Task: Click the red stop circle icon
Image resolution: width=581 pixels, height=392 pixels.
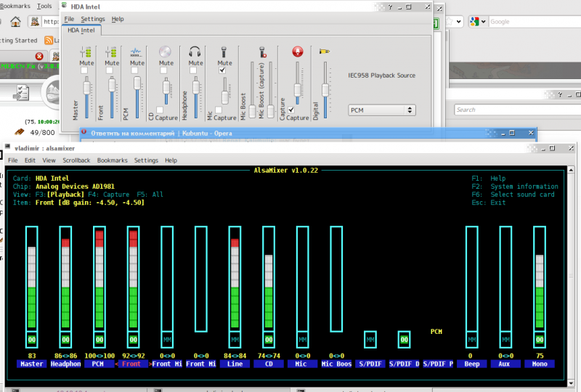Action: 39,57
